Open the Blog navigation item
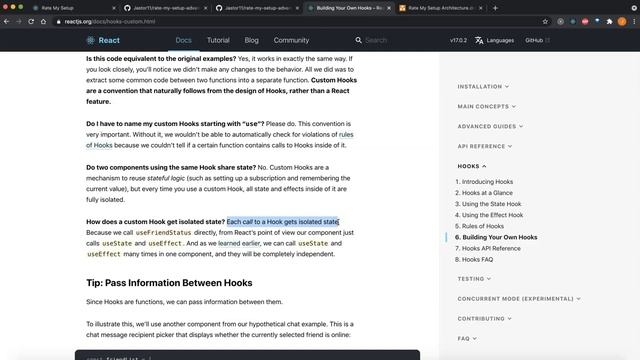The width and height of the screenshot is (640, 360). tap(251, 40)
